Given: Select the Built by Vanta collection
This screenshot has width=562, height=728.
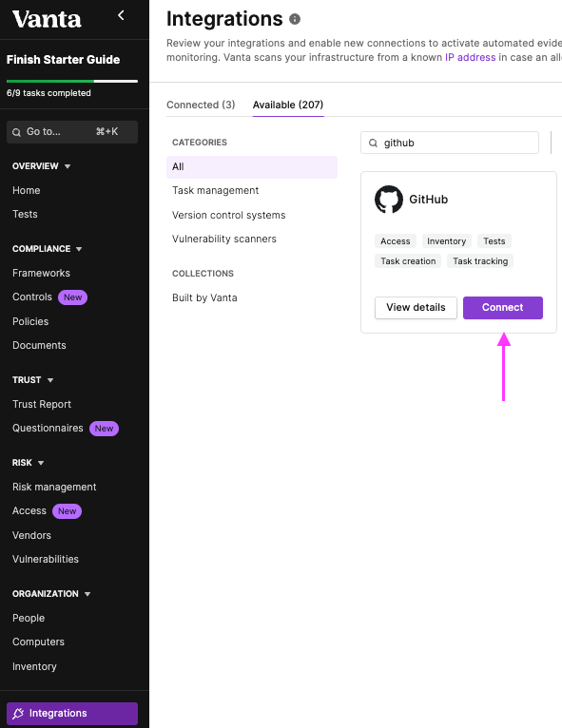Looking at the screenshot, I should [x=204, y=297].
